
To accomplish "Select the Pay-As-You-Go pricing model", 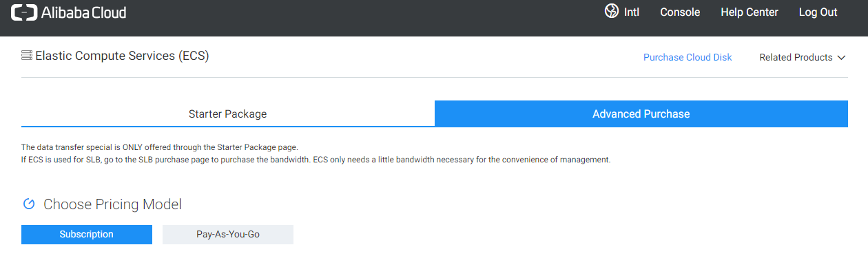I will [x=228, y=235].
